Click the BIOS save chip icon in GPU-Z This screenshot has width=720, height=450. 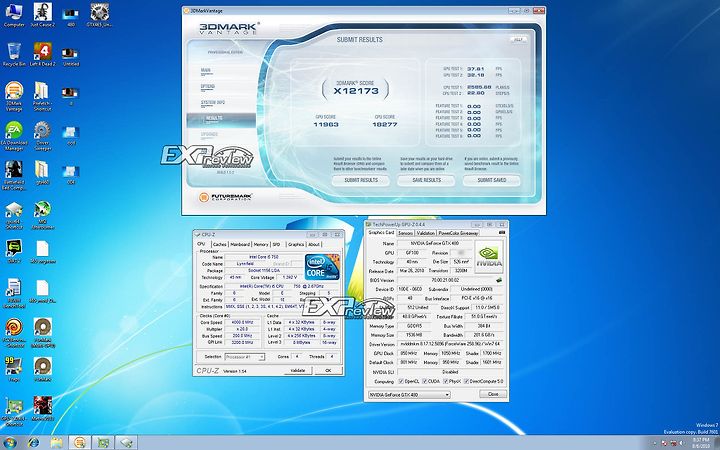coord(499,280)
